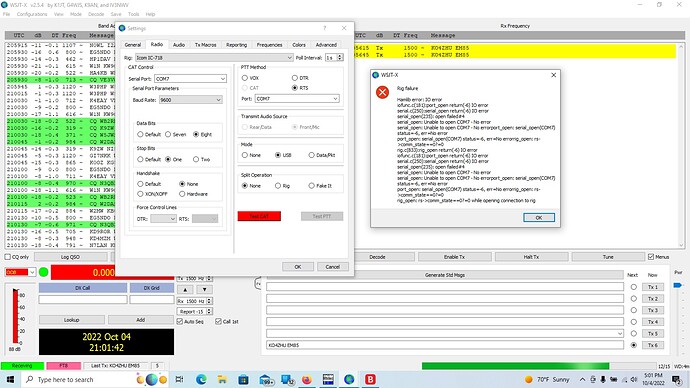Switch to WSJT-X globe taskbar icon
Viewport: 690px width, 388px height.
[349, 379]
